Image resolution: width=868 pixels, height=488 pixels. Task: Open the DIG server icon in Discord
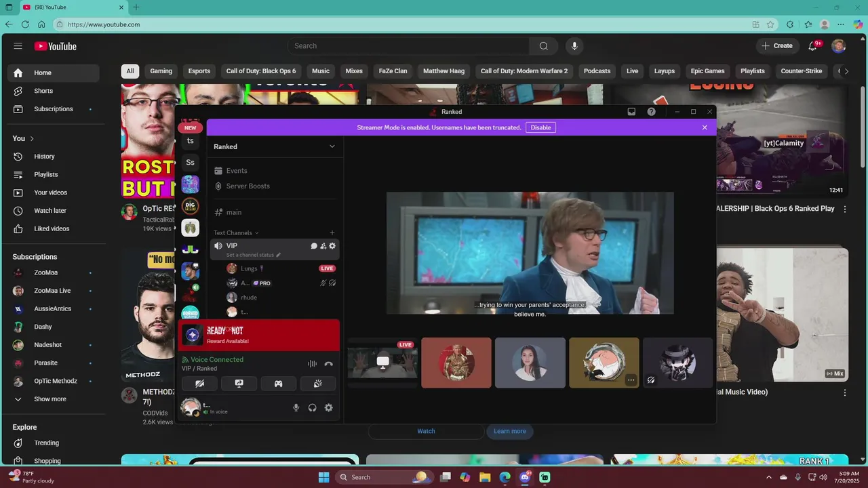(191, 206)
